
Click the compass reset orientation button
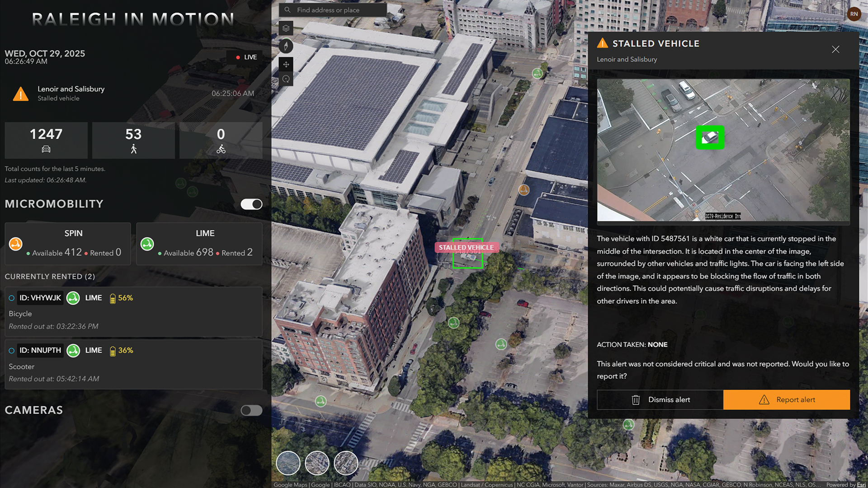point(286,46)
